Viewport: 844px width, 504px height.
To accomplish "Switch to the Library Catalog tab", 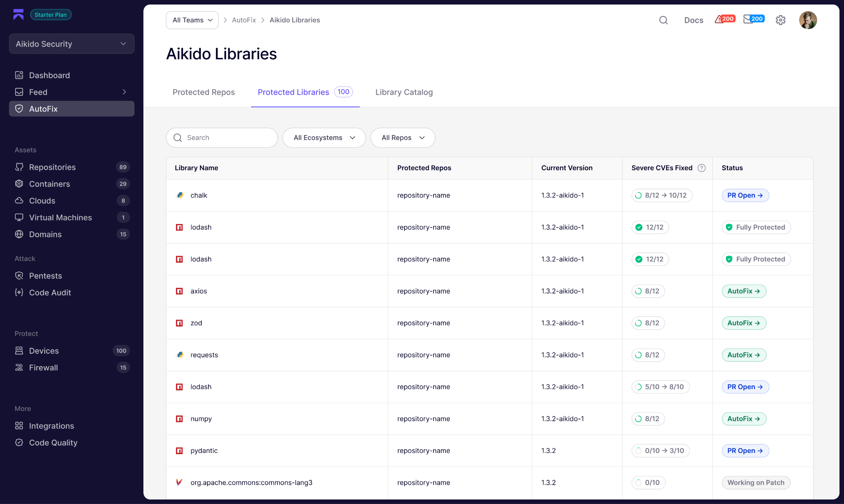I will [404, 92].
